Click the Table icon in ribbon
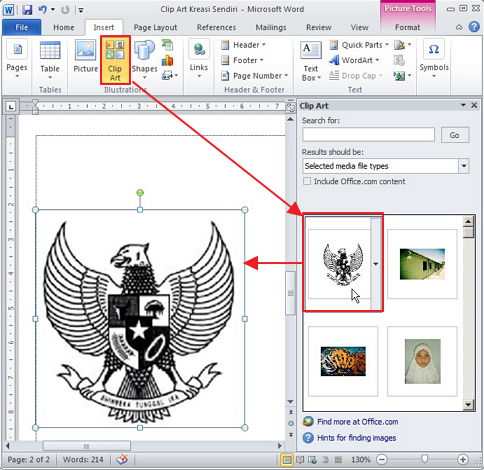The image size is (484, 470). pyautogui.click(x=50, y=60)
